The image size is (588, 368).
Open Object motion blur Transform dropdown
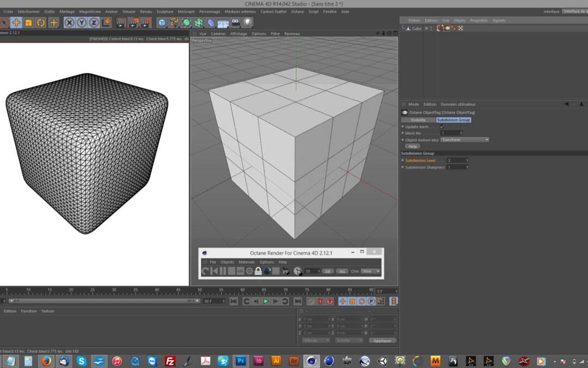[x=464, y=140]
